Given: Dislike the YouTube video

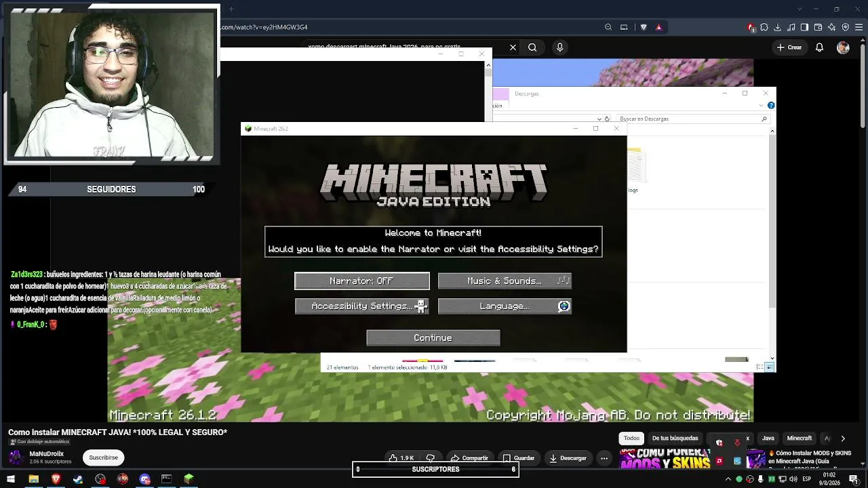Looking at the screenshot, I should pos(430,458).
